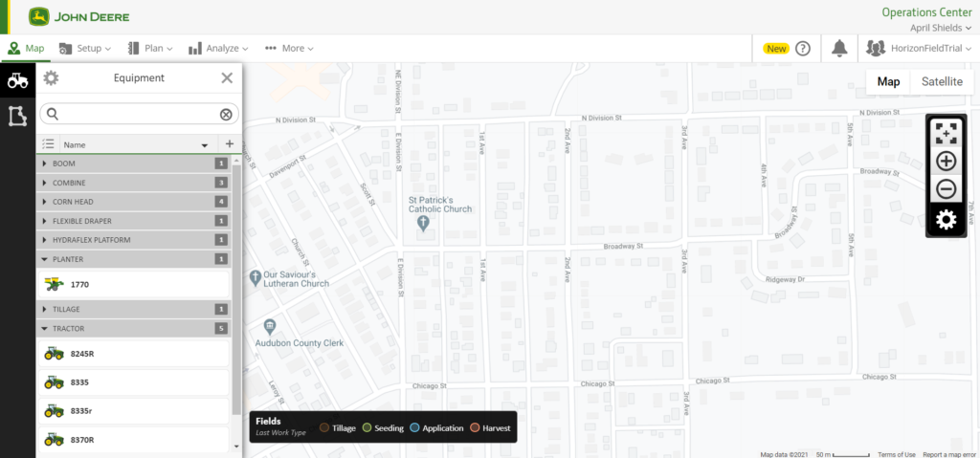
Task: Clear the equipment search field
Action: 226,115
